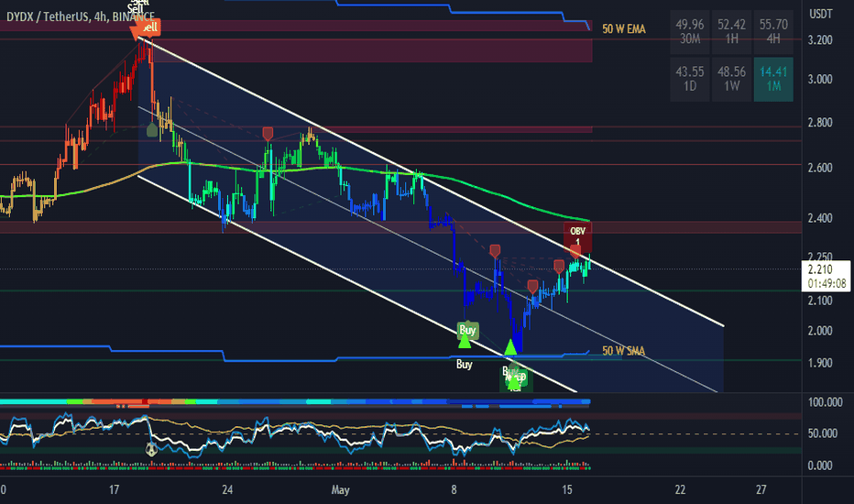The height and width of the screenshot is (504, 854).
Task: Click the grey-green marker beneath the Sell drop candles
Action: tap(152, 130)
